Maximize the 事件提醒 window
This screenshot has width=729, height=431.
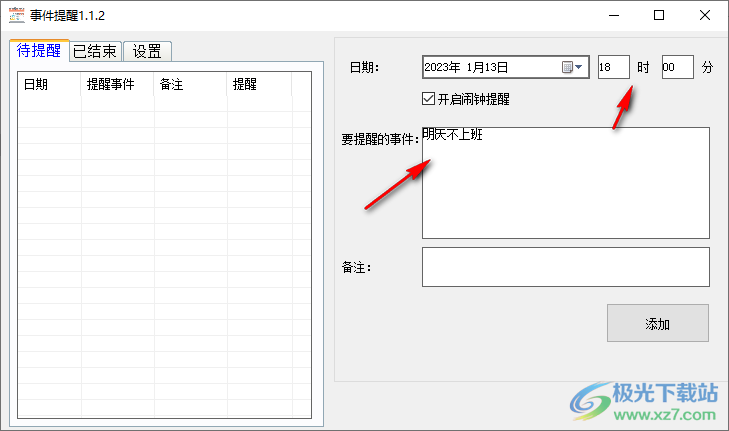659,15
